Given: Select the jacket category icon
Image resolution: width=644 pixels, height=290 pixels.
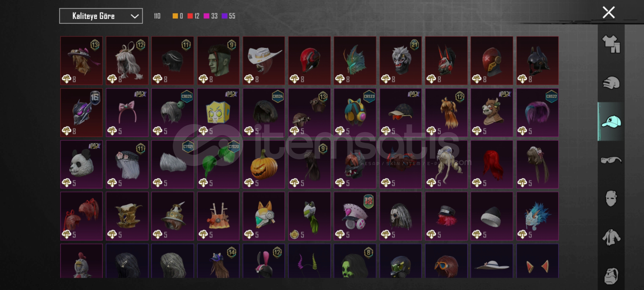Looking at the screenshot, I should [611, 237].
